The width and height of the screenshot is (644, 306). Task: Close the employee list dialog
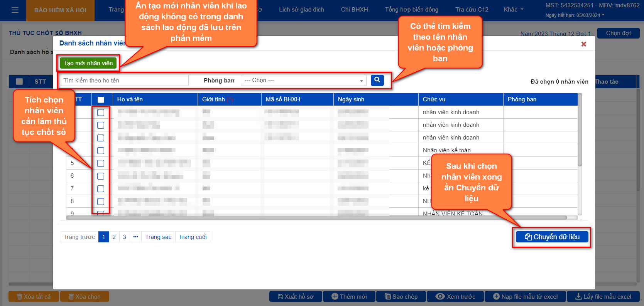click(583, 44)
